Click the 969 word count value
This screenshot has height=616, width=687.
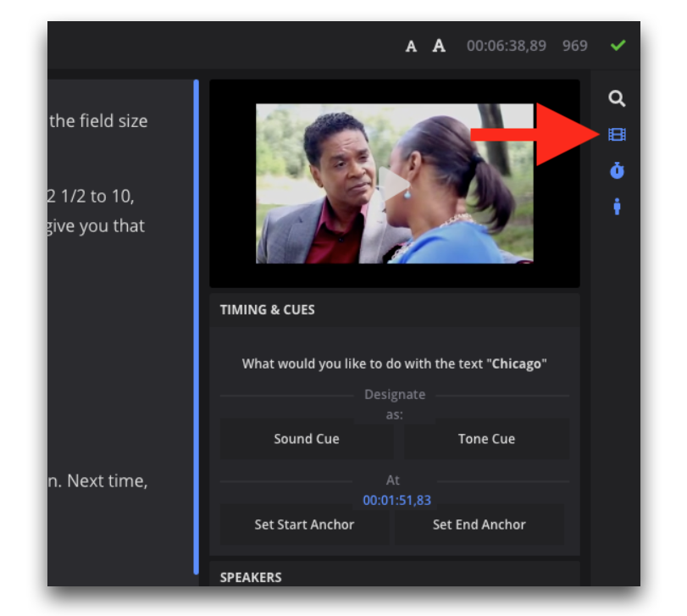click(x=575, y=46)
